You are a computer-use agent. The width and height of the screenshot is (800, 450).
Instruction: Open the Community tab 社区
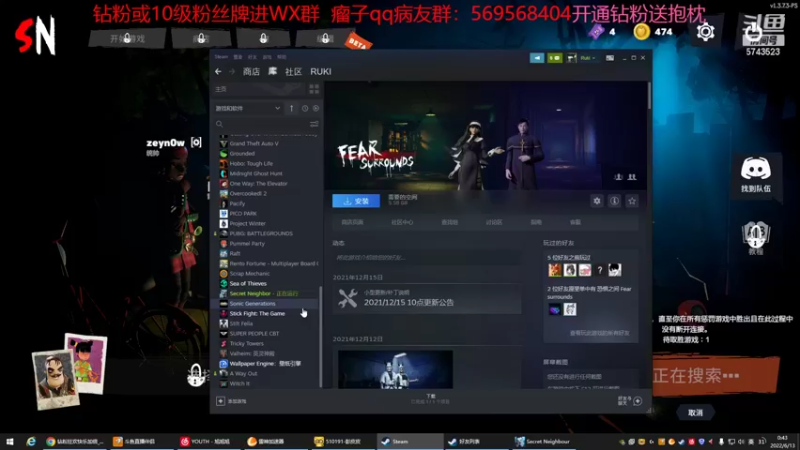pyautogui.click(x=293, y=72)
